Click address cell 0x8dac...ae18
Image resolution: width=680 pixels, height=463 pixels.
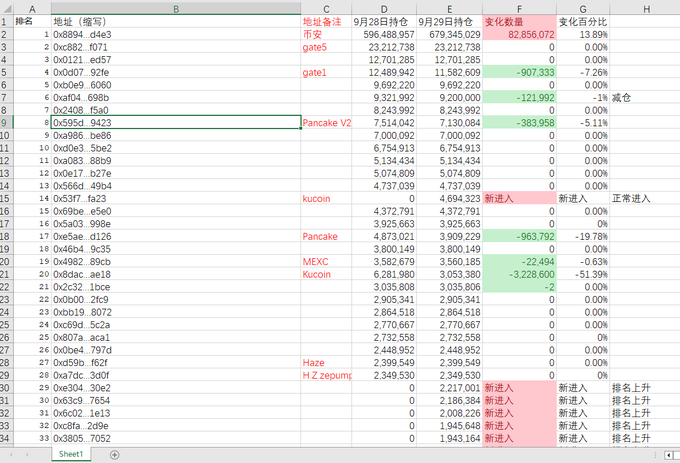176,274
